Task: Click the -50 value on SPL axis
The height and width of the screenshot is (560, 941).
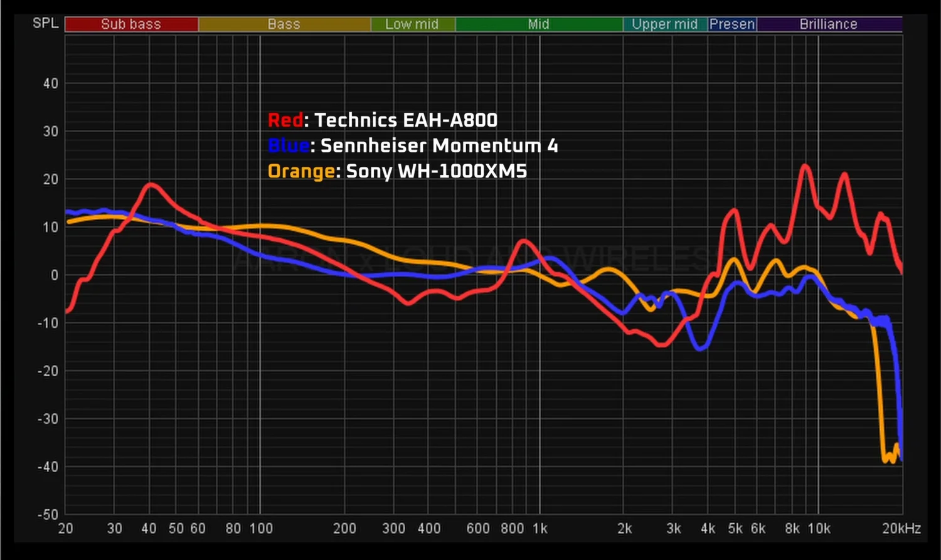Action: point(48,514)
